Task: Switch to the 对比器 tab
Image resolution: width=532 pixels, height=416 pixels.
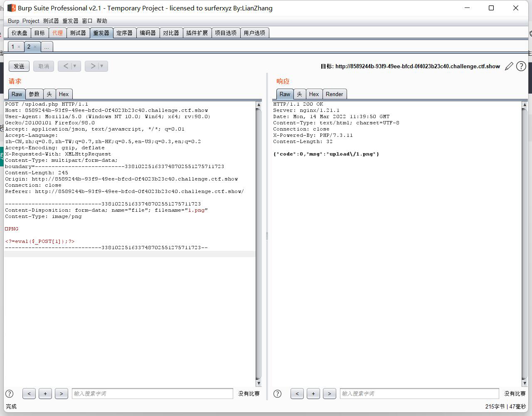Action: click(171, 33)
